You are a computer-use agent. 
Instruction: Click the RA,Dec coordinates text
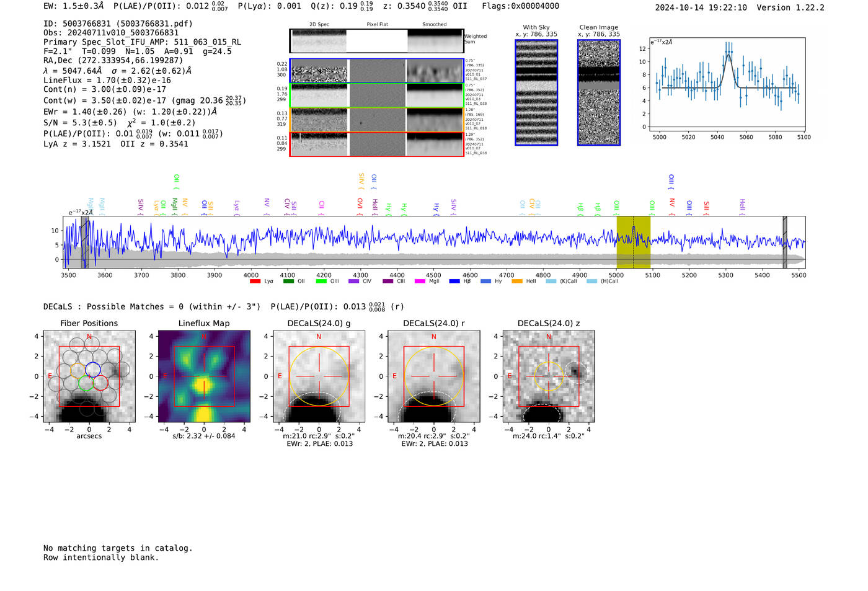pyautogui.click(x=113, y=60)
